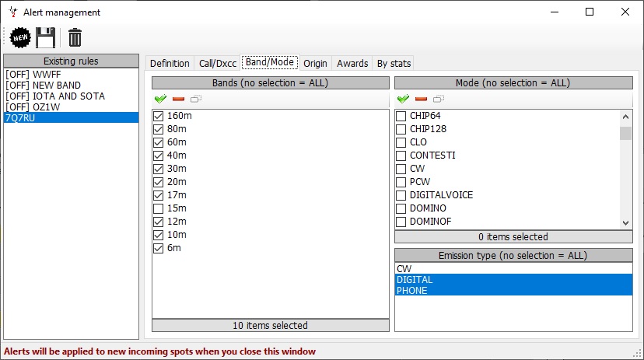Deselect PHONE emission type

(x=513, y=290)
